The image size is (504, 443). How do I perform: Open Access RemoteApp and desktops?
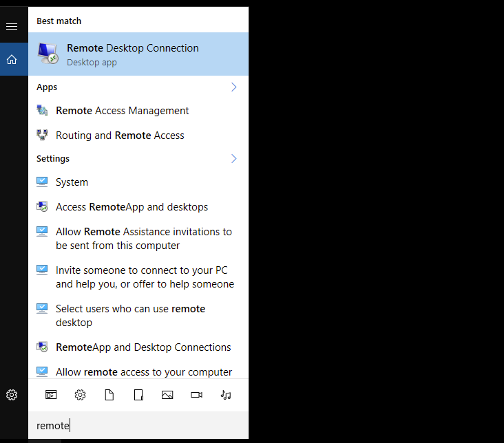coord(138,207)
